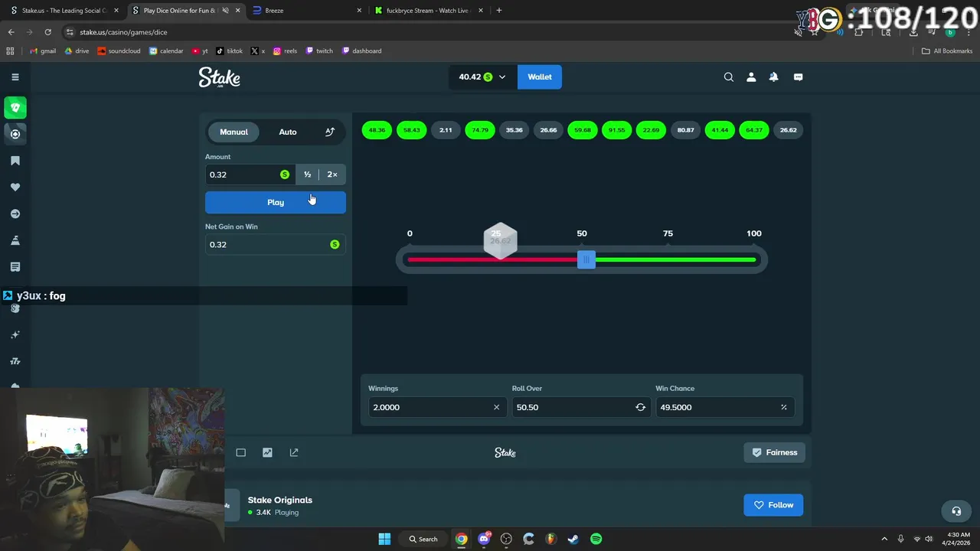This screenshot has height=551, width=980.
Task: Show hidden system tray icons
Action: (x=884, y=539)
